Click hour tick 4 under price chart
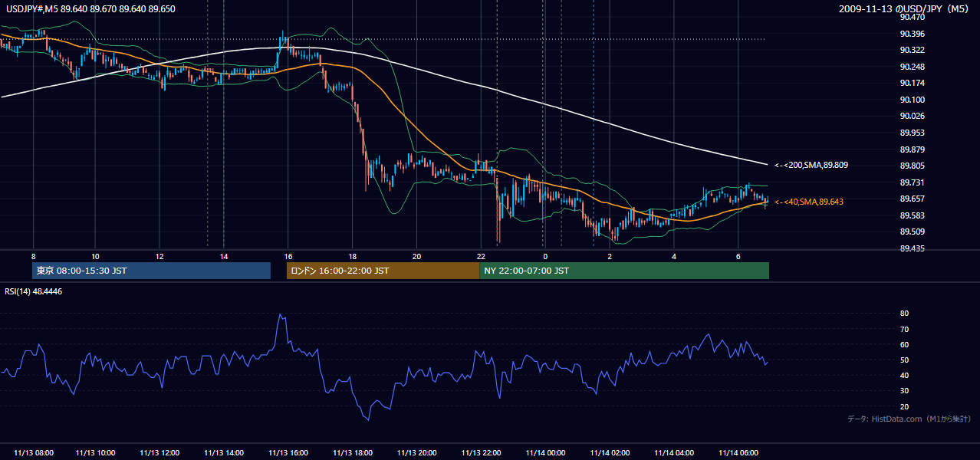The height and width of the screenshot is (460, 980). [674, 256]
